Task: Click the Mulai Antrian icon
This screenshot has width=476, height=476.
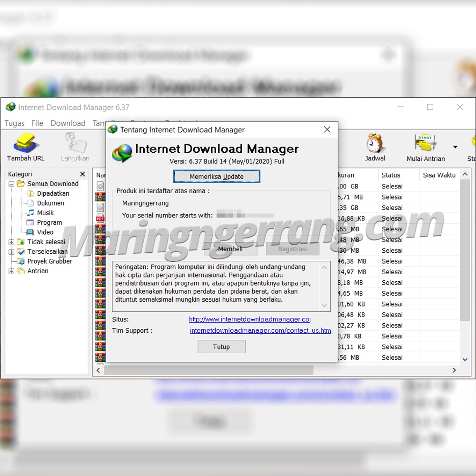Action: pyautogui.click(x=425, y=143)
